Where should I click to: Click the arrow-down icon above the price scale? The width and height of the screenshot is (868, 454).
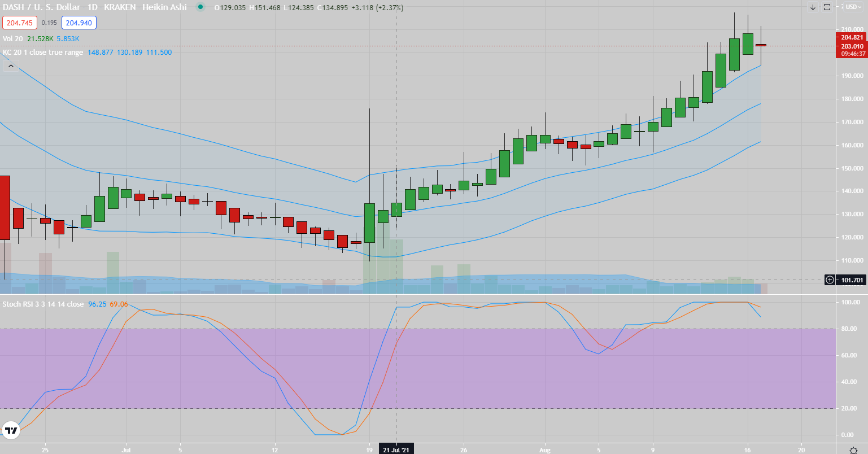tap(813, 7)
